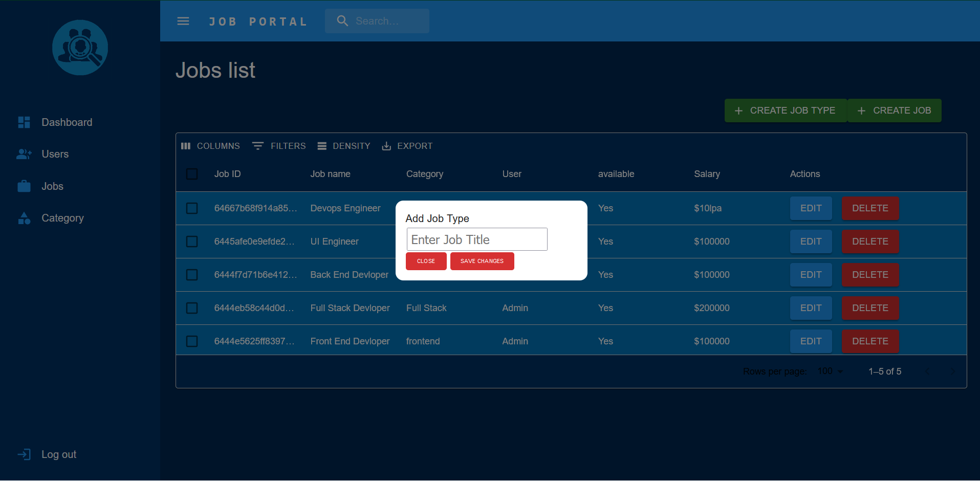Click the Log out arrow icon
Screen dimensions: 980x481
tap(24, 454)
